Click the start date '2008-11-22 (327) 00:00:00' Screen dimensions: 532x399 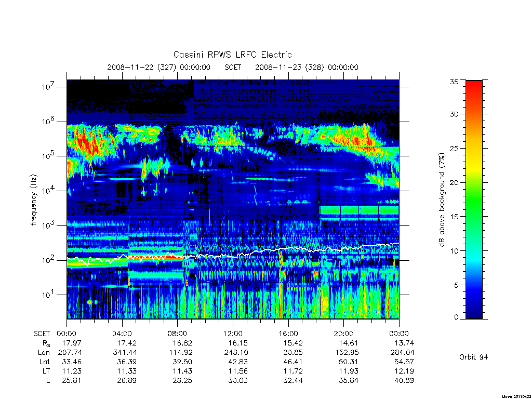(x=159, y=67)
